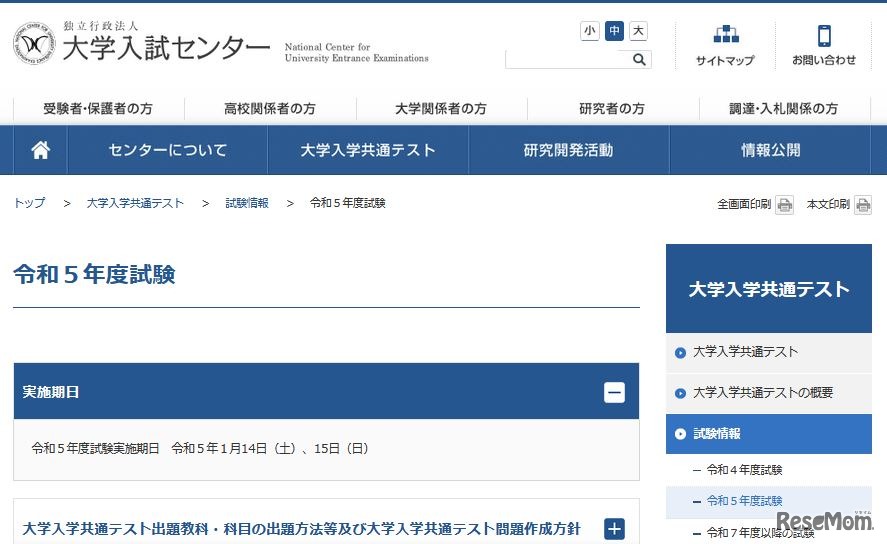The width and height of the screenshot is (887, 544).
Task: Click the 本文印刷 printer icon
Action: (x=863, y=205)
